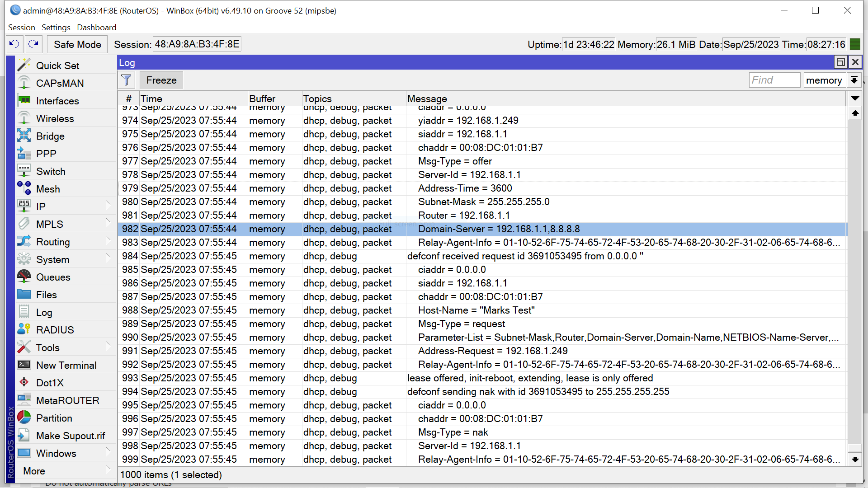Image resolution: width=868 pixels, height=488 pixels.
Task: Click the Quick Set wand icon
Action: point(24,66)
